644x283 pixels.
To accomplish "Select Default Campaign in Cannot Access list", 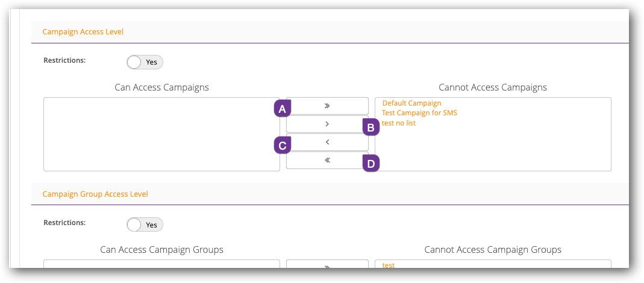I will click(411, 103).
